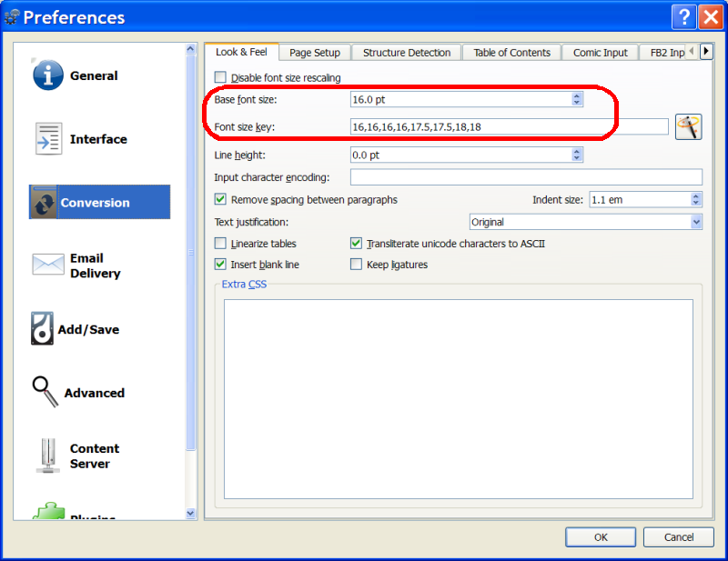This screenshot has width=728, height=561.
Task: Increase the Base font size stepper
Action: tap(577, 95)
